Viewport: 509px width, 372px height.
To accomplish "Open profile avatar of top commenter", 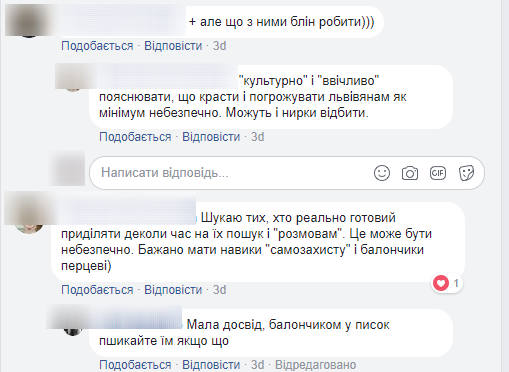I will pos(29,21).
